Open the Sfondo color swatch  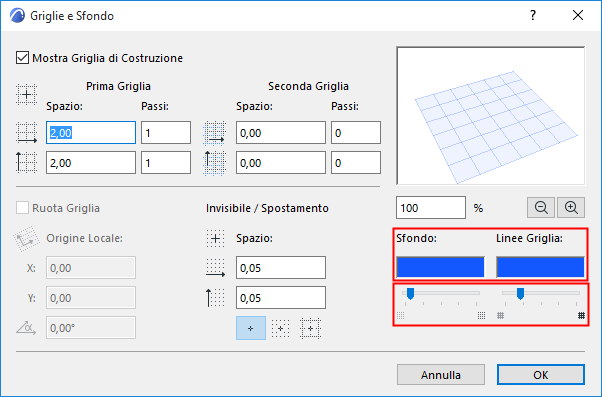tap(440, 267)
